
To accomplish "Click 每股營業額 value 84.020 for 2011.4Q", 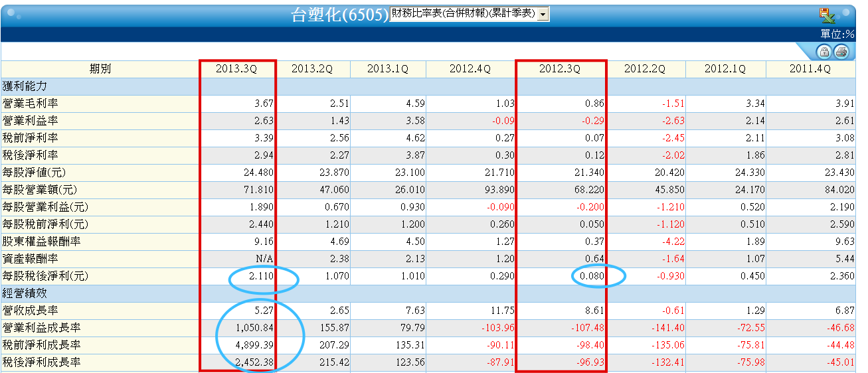I will [839, 190].
